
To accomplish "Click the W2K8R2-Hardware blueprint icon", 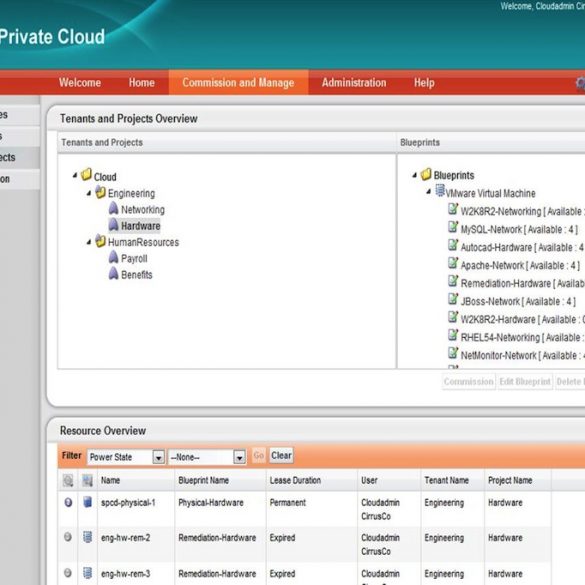I will (x=453, y=317).
